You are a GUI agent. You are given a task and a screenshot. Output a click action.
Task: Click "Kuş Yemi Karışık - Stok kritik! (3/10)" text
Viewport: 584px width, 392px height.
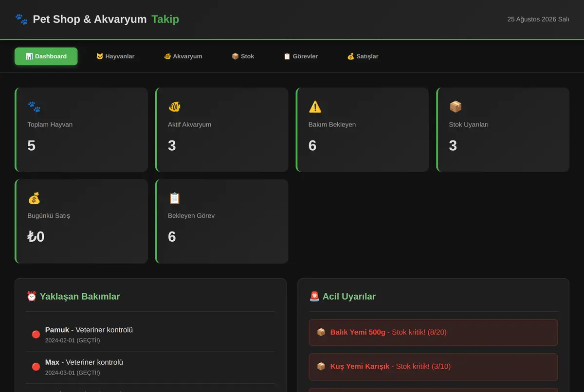[390, 366]
